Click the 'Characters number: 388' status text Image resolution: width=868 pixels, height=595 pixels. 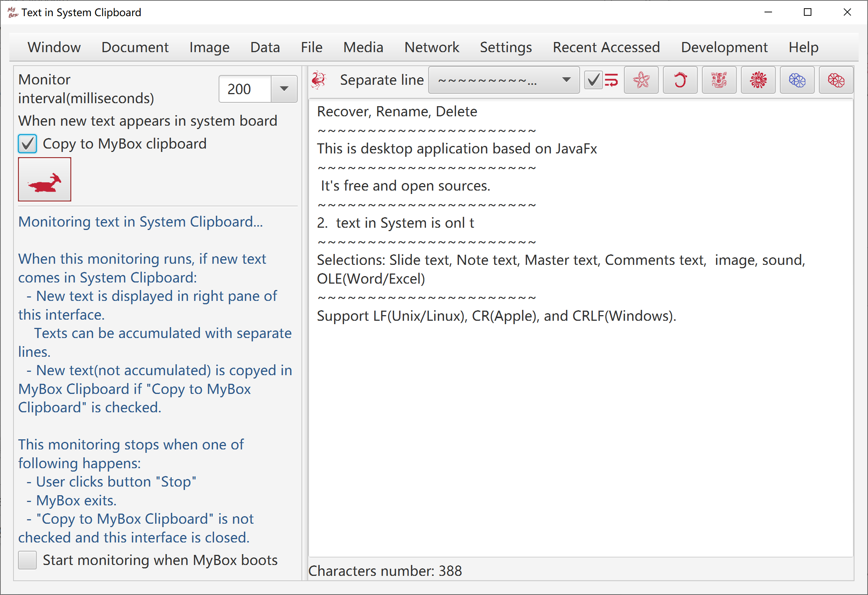click(385, 571)
